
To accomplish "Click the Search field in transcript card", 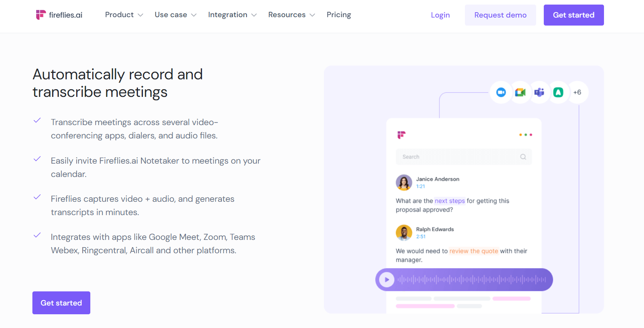I will [x=457, y=157].
